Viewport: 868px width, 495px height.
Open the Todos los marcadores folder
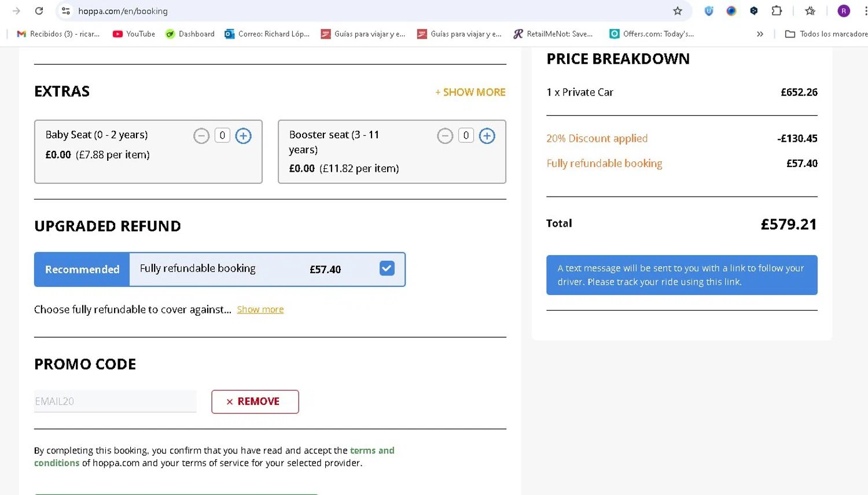pos(826,34)
